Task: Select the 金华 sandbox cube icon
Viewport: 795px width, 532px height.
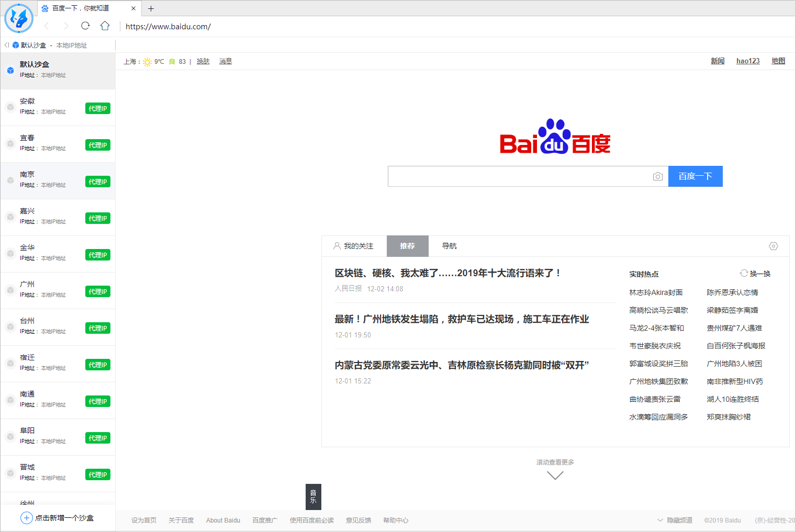Action: (x=10, y=254)
